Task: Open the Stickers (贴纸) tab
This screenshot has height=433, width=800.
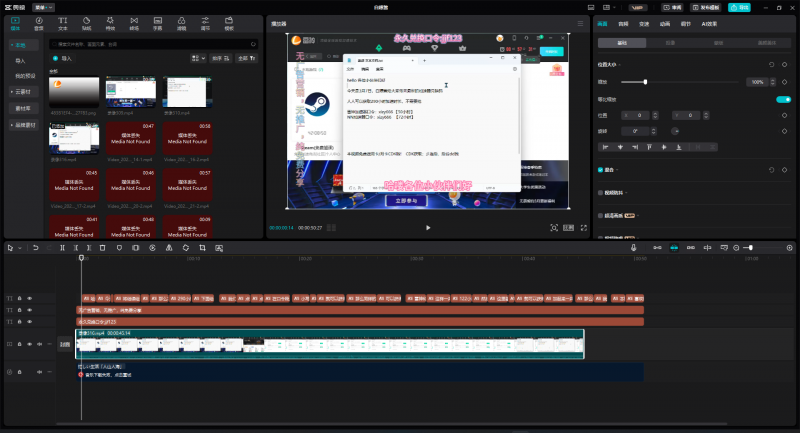Action: pyautogui.click(x=87, y=22)
